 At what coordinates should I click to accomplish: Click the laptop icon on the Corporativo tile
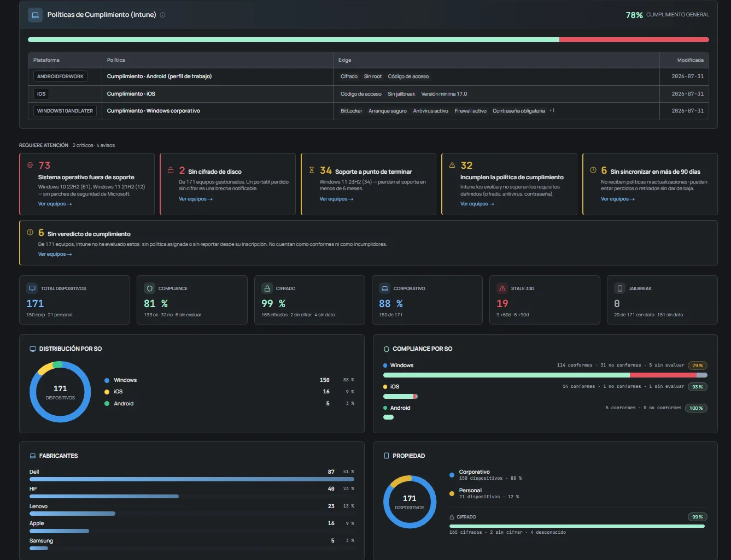(x=385, y=288)
